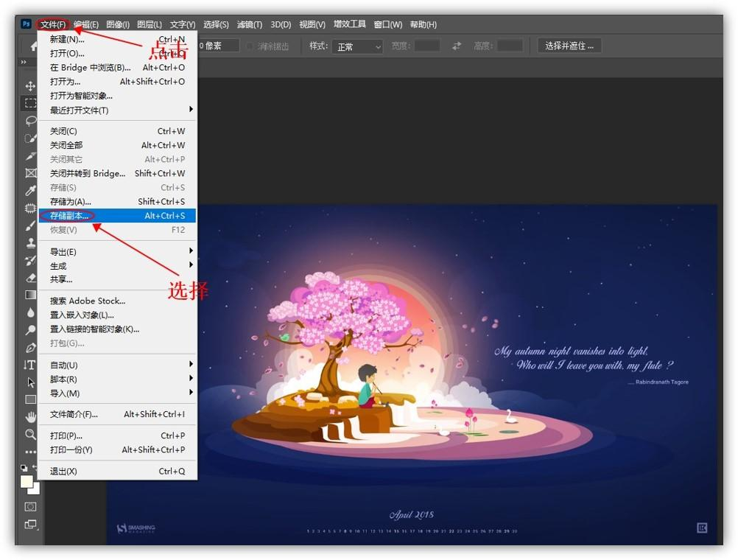Select the Clone Stamp tool
This screenshot has height=560, width=738.
tap(31, 242)
